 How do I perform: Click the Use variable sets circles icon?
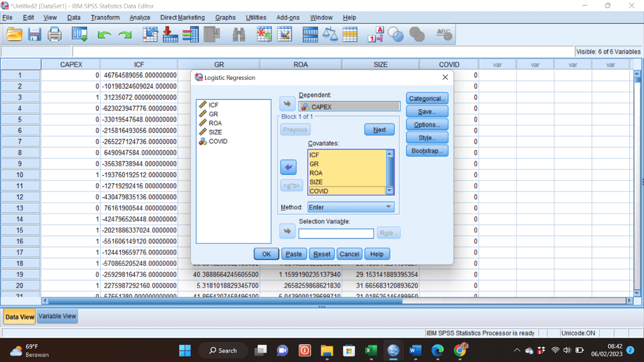point(395,35)
